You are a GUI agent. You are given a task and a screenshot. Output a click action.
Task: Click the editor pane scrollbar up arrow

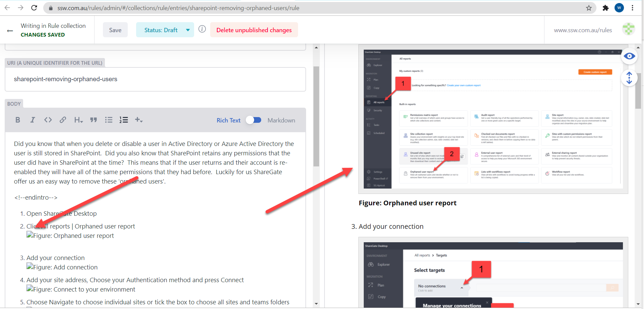click(316, 48)
